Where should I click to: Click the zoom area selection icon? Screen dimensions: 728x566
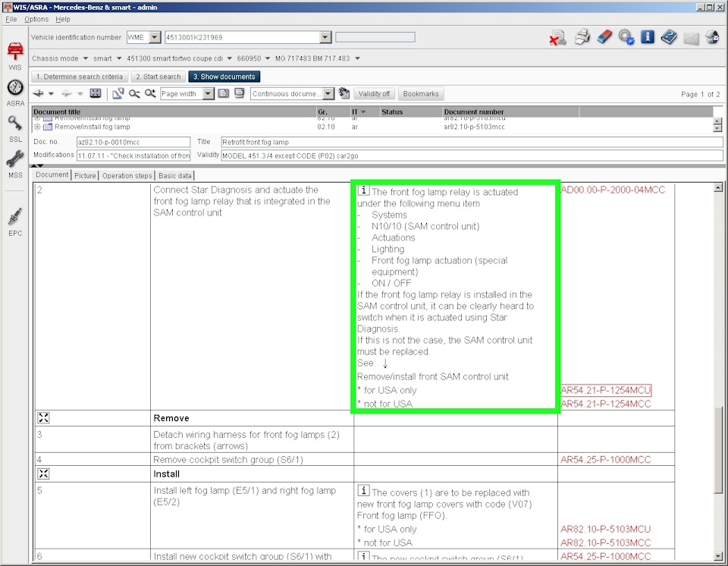(x=118, y=93)
